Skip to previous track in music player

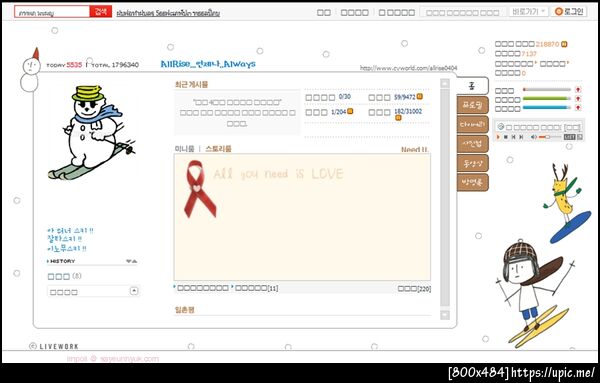[x=514, y=137]
